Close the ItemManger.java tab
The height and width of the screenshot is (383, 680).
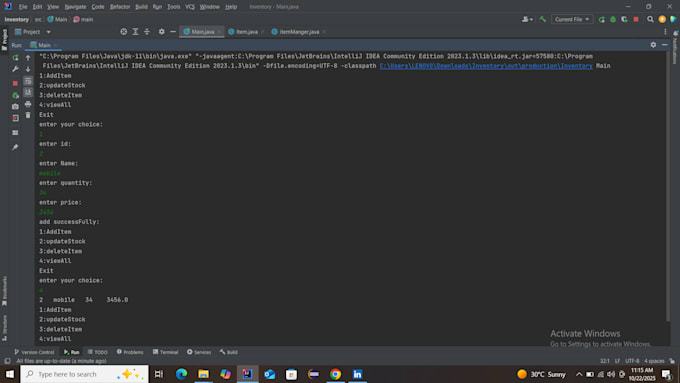[324, 32]
